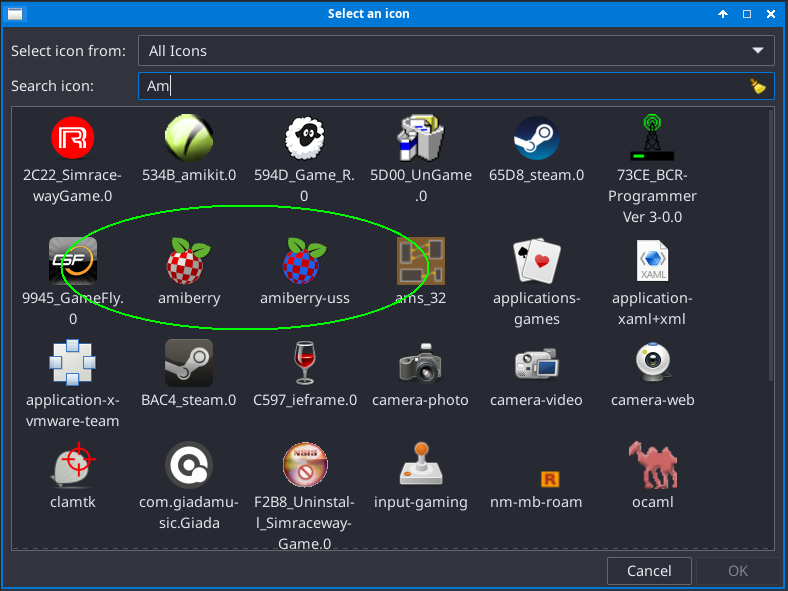Pick the 9945_GameFly.0 icon
The width and height of the screenshot is (788, 591).
(72, 261)
